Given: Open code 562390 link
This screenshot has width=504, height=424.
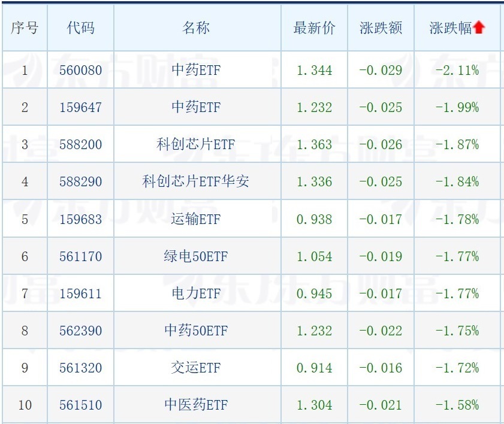Looking at the screenshot, I should click(80, 331).
